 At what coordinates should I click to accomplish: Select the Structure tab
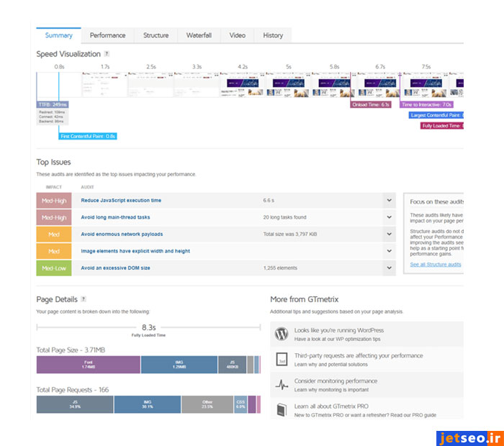point(156,35)
